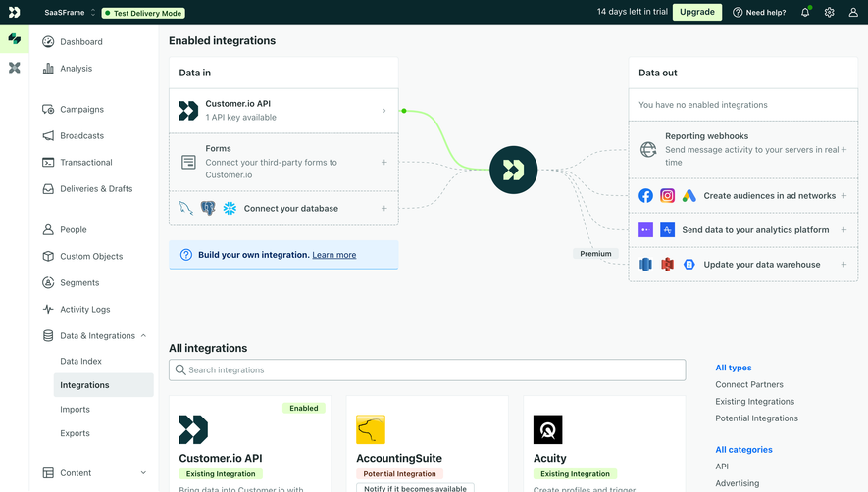Open settings with the gear icon
The image size is (868, 492).
click(829, 12)
